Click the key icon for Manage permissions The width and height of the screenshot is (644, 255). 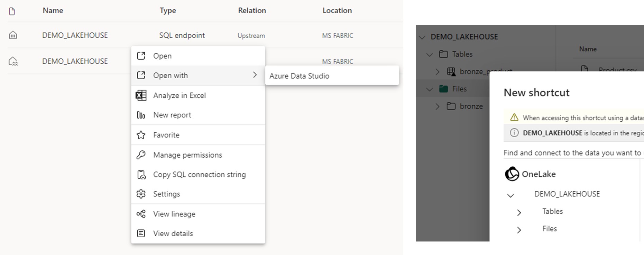click(141, 155)
